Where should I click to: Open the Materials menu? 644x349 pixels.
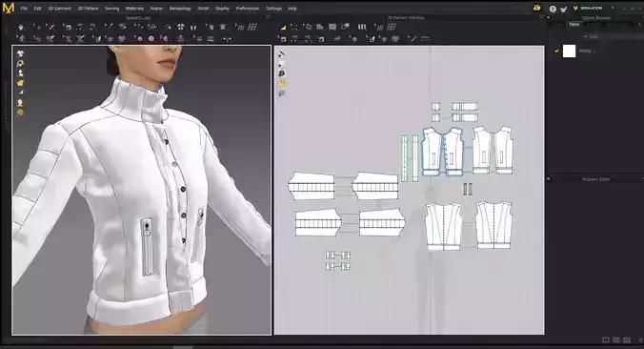(x=134, y=9)
